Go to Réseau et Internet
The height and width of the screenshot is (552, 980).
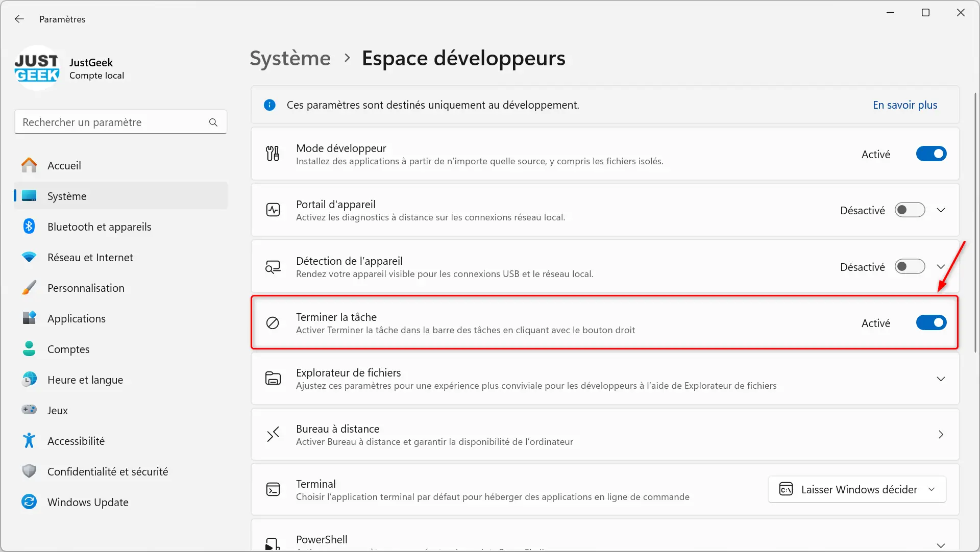pos(121,257)
